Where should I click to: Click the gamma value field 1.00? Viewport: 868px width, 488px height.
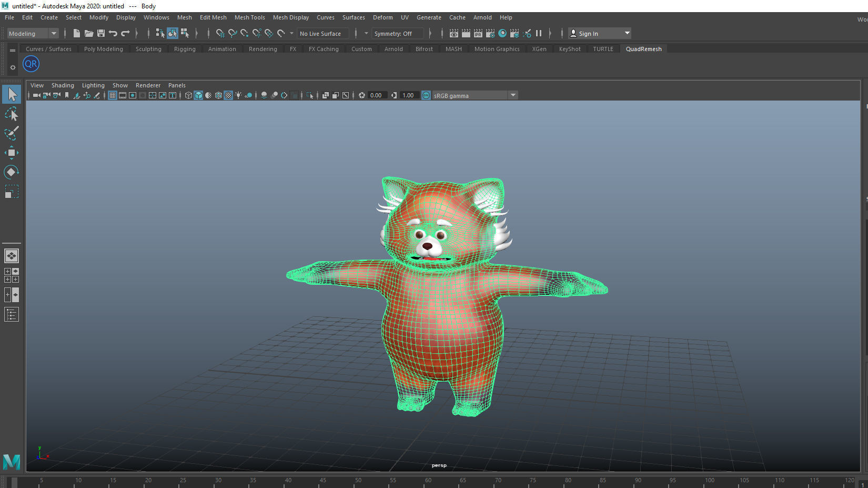pos(409,95)
